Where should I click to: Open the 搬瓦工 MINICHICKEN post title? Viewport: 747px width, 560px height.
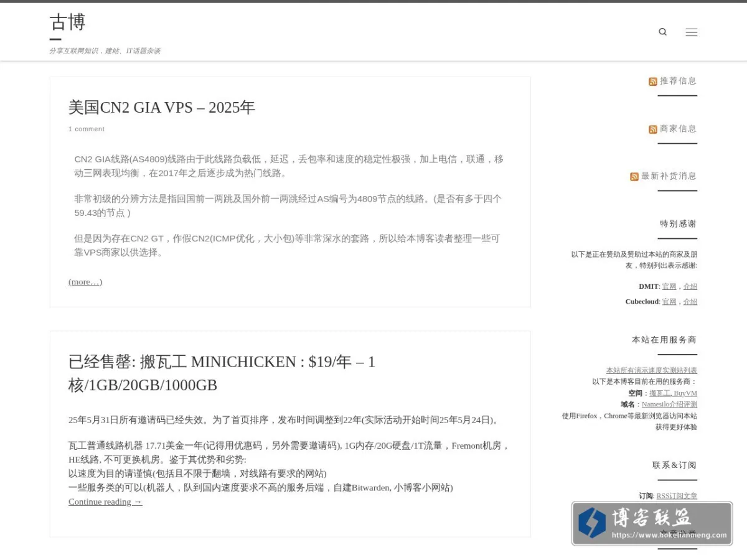(x=222, y=373)
